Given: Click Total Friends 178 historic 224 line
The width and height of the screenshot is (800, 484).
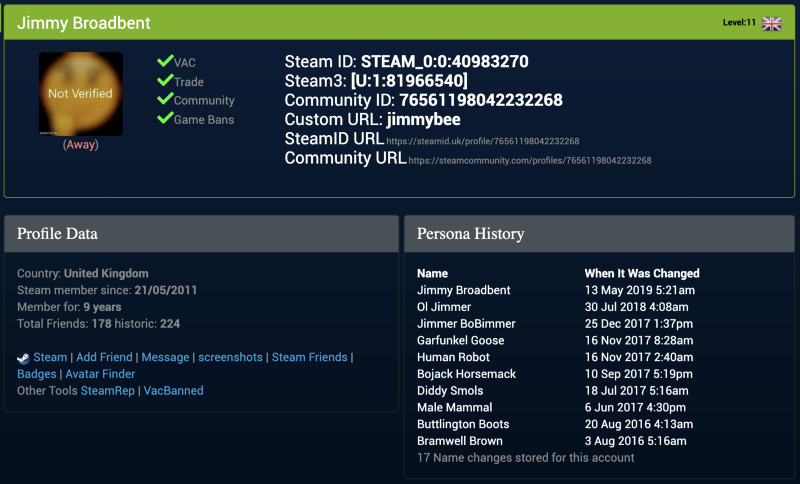Looking at the screenshot, I should (x=98, y=324).
